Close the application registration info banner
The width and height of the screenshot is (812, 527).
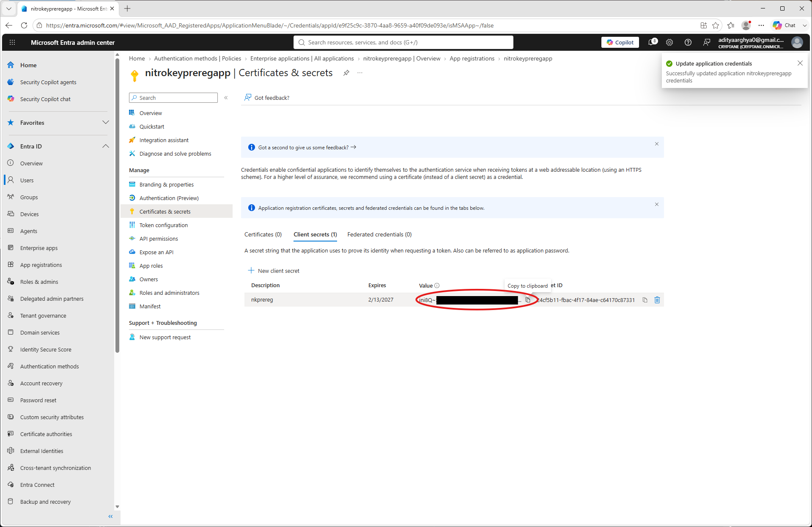[657, 204]
